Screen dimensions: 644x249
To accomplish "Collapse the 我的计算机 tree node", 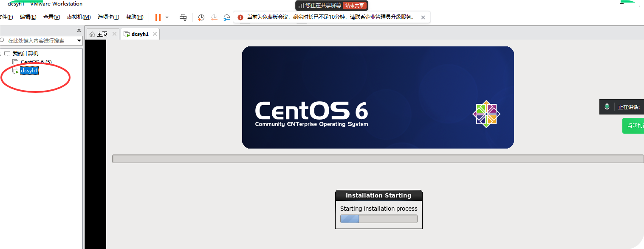I will click(0, 54).
